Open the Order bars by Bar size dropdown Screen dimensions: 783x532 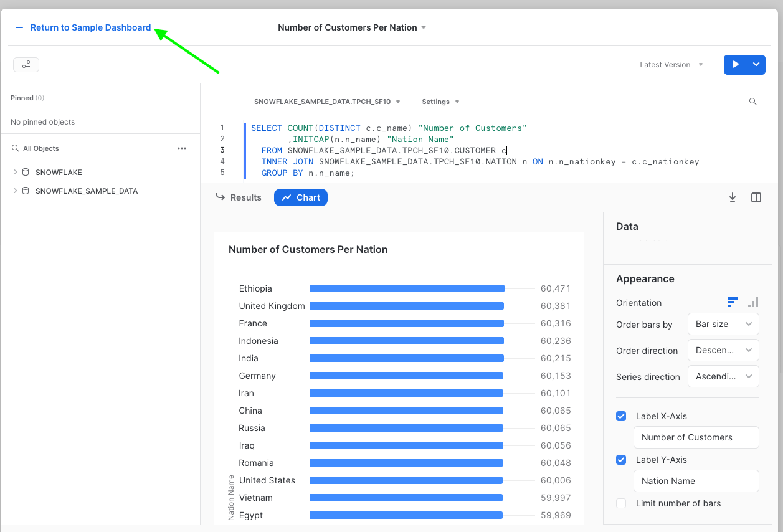(x=723, y=324)
